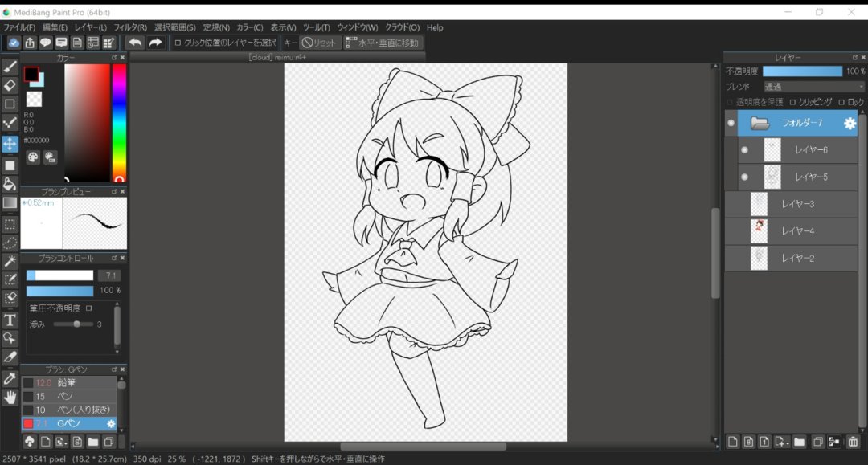The image size is (868, 465).
Task: Show hidden レイヤー4
Action: point(731,231)
